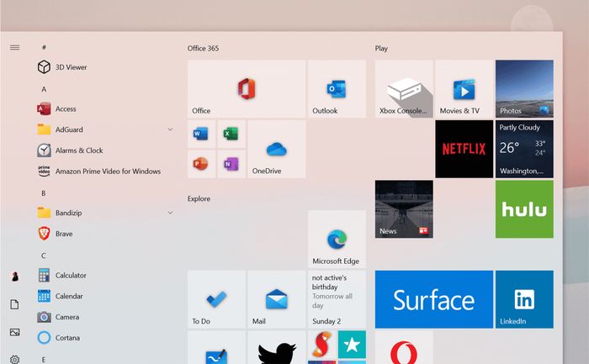Screen dimensions: 589x364
Task: Select the Play group title
Action: tap(381, 49)
